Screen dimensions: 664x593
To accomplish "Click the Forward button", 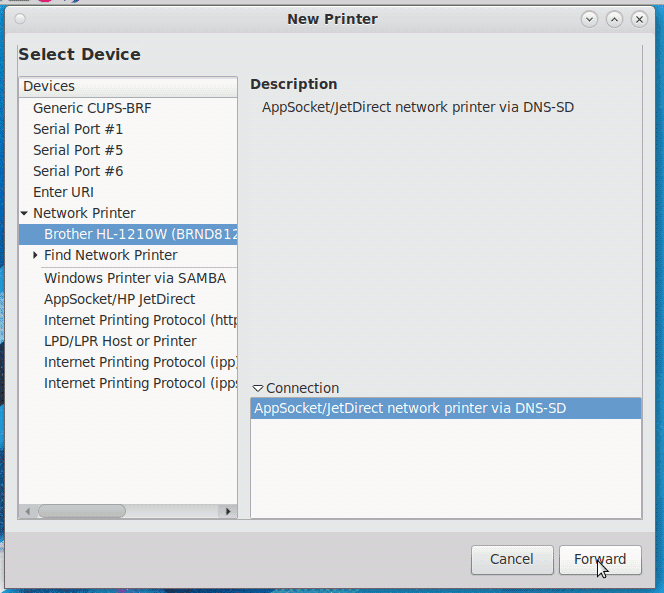I will [600, 560].
